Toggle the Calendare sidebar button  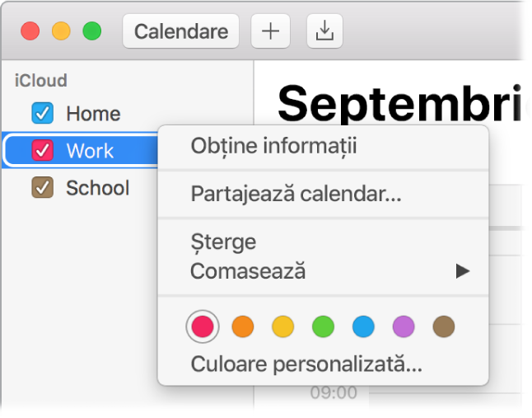coord(181,31)
